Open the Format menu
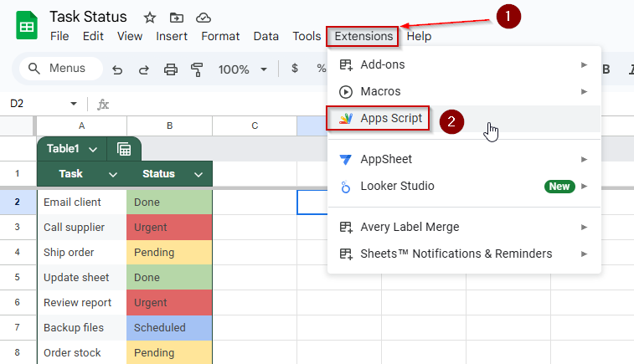The height and width of the screenshot is (364, 634). 220,36
